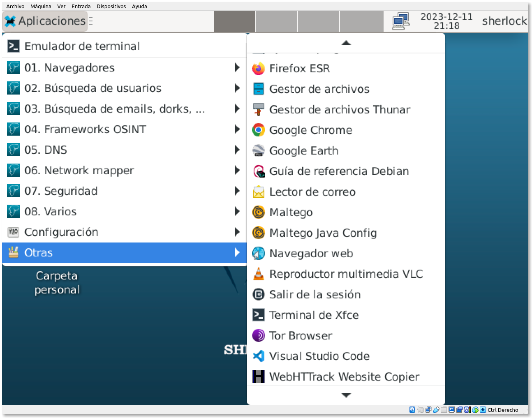Click the Tor Browser icon
This screenshot has width=532, height=418.
258,335
